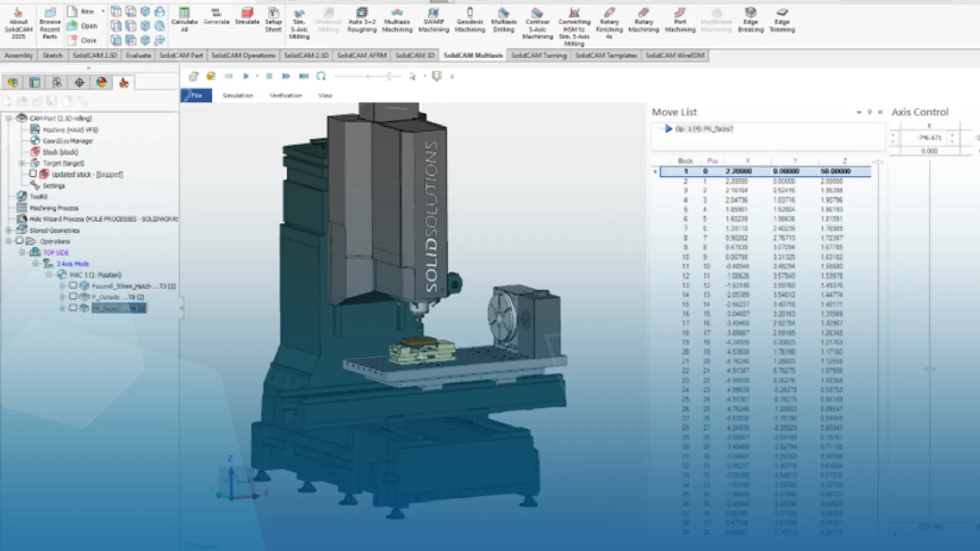Open the Setup Sheet tool

point(274,19)
